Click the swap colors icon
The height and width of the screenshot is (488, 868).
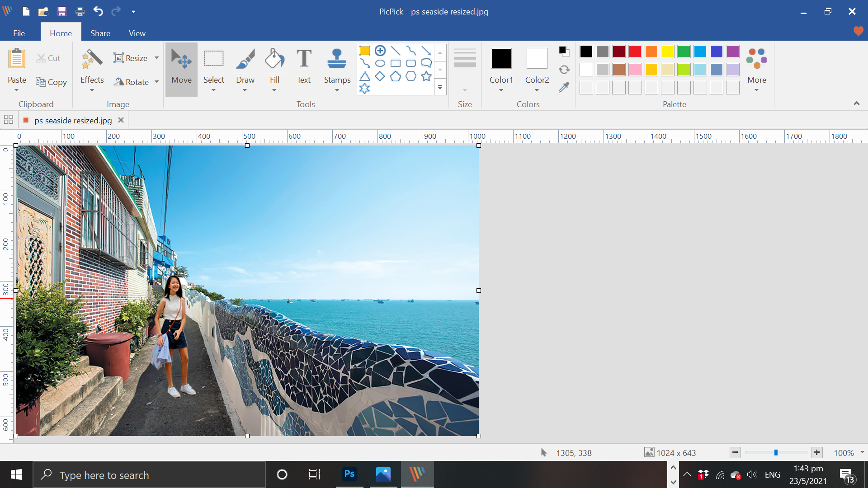point(564,70)
